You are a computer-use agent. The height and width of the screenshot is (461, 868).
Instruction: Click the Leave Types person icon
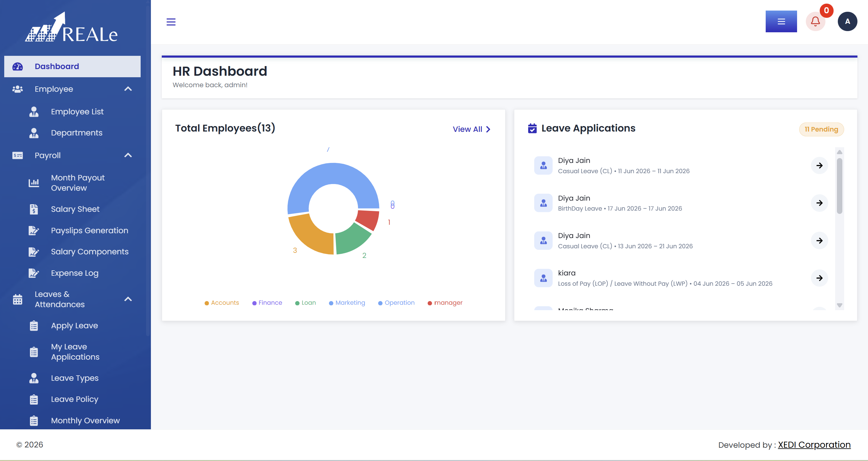coord(34,378)
